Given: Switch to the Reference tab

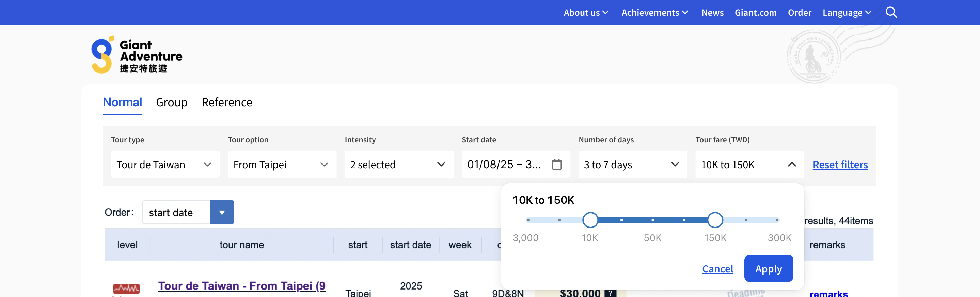Looking at the screenshot, I should point(227,103).
